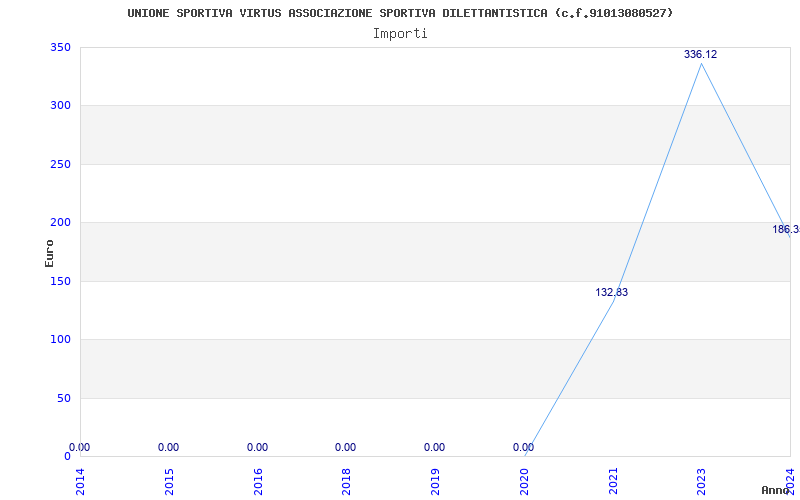Click the 100 y-axis tick label
Viewport: 800px width, 500px height.
coord(60,339)
